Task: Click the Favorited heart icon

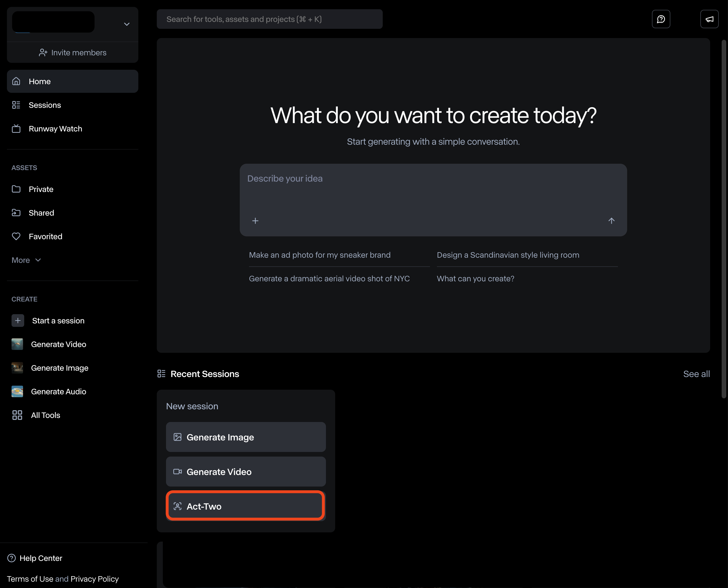Action: (16, 236)
